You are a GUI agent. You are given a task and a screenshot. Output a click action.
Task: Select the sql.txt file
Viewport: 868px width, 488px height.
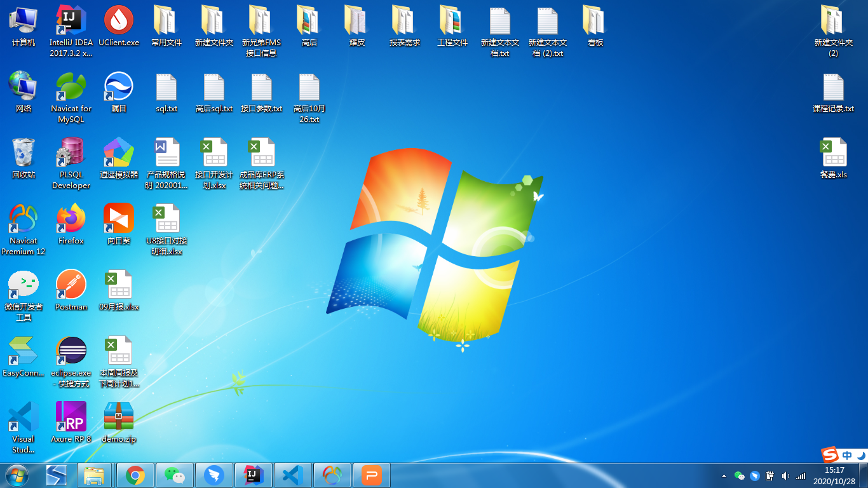tap(166, 93)
